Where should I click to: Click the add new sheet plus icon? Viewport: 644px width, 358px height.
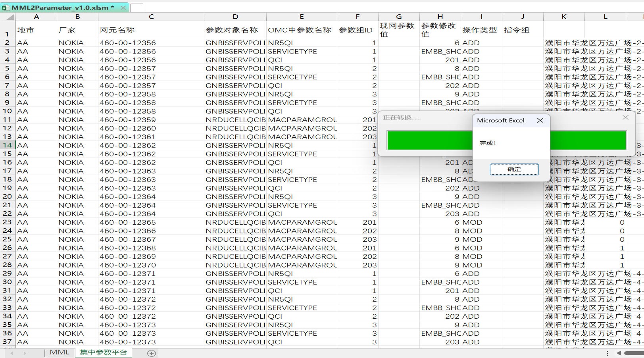[x=151, y=353]
